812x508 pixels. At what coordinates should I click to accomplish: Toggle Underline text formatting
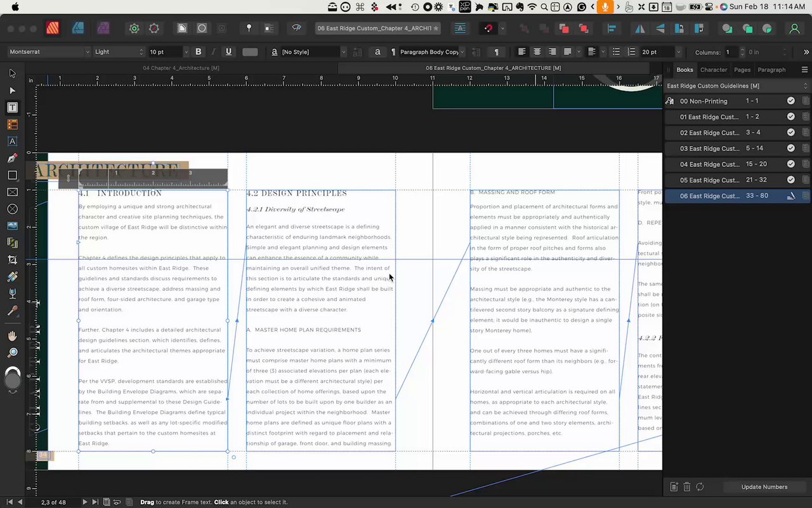click(x=228, y=52)
